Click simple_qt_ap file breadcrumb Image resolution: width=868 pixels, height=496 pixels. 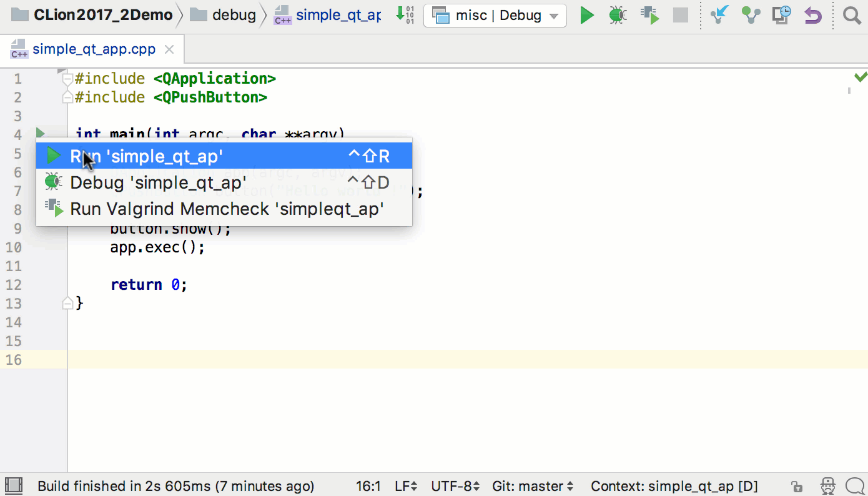328,15
